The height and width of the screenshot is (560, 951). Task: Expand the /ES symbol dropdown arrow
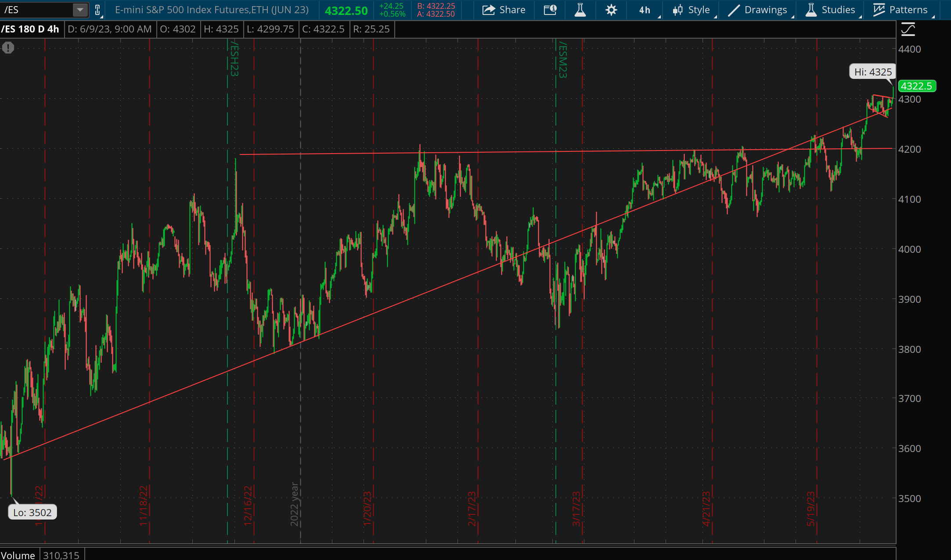(80, 10)
